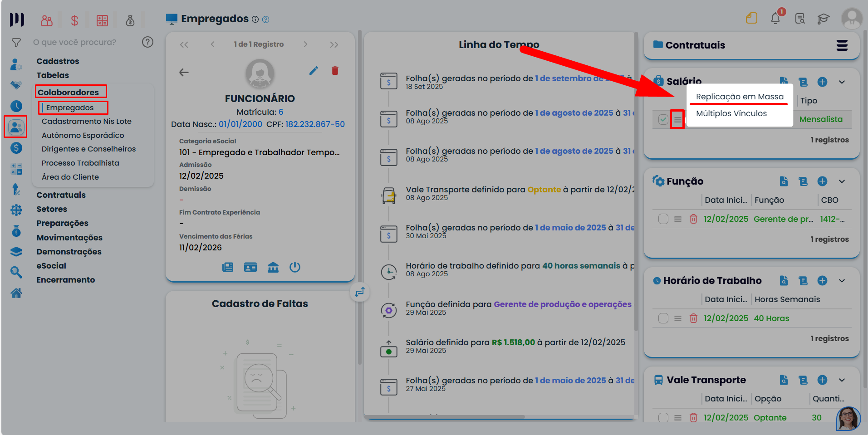Add a new Horário de Trabalho record
Viewport: 868px width, 435px height.
coord(822,281)
